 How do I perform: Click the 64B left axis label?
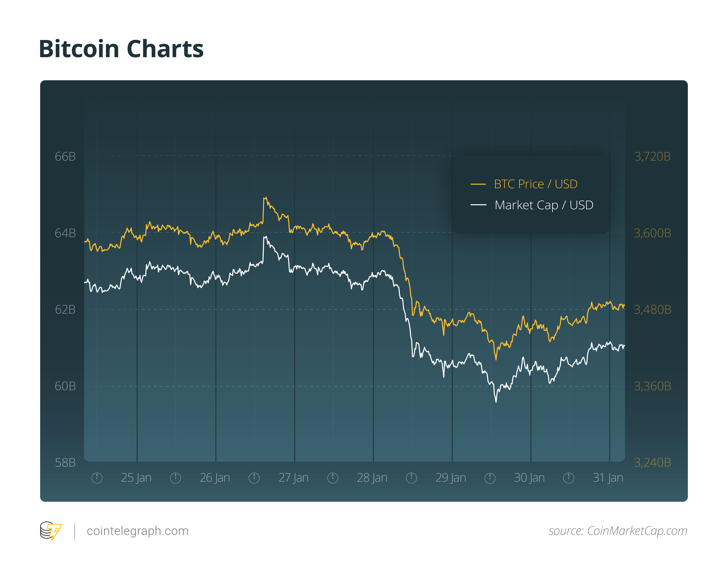[65, 233]
